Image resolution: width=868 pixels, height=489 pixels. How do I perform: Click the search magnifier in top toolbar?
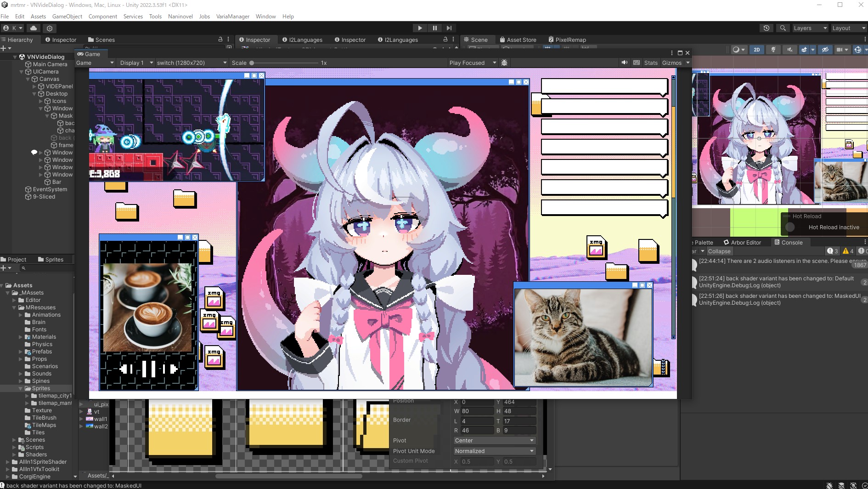click(783, 28)
